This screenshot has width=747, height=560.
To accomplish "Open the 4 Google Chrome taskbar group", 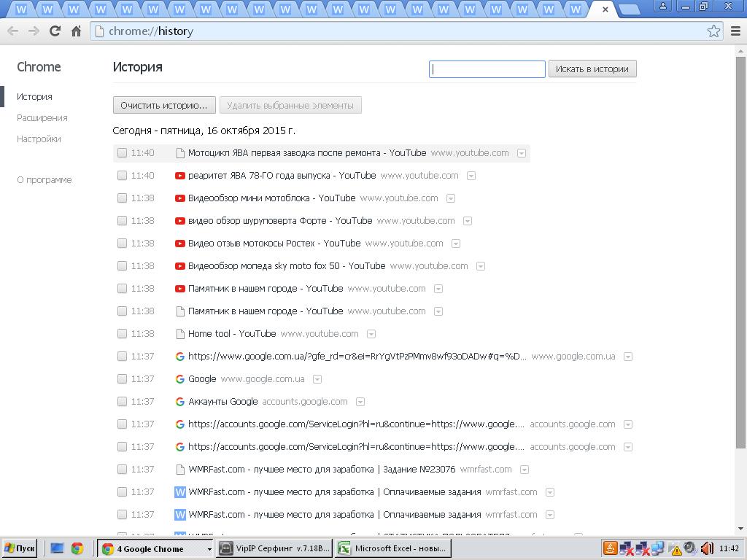I will 155,548.
